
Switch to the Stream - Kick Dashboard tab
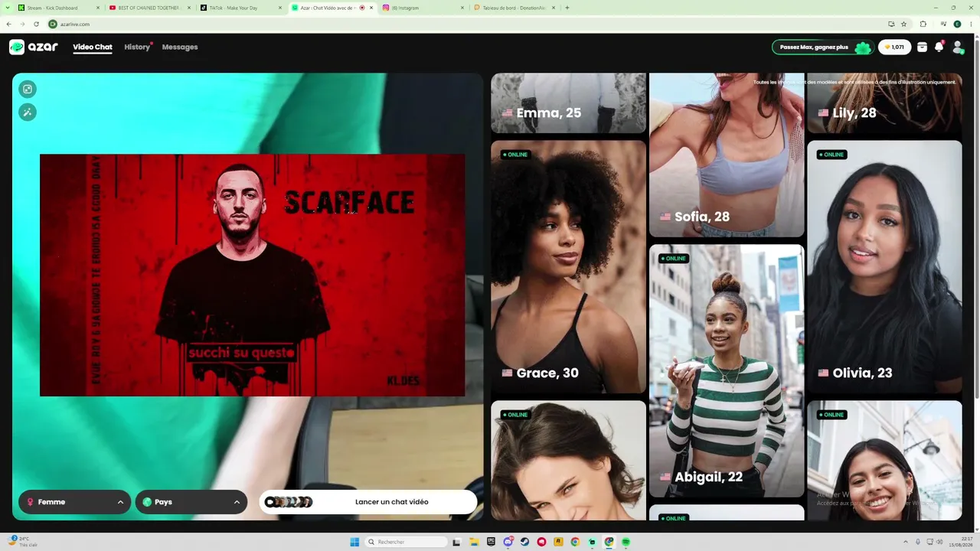pos(57,8)
